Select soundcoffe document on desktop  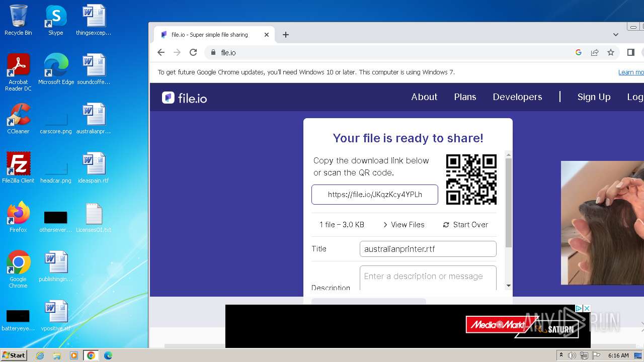[94, 69]
